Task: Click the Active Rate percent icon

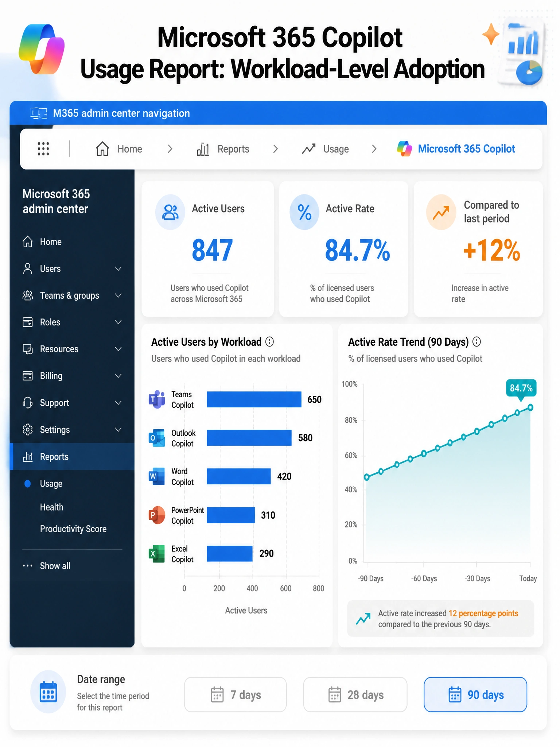Action: (x=304, y=212)
